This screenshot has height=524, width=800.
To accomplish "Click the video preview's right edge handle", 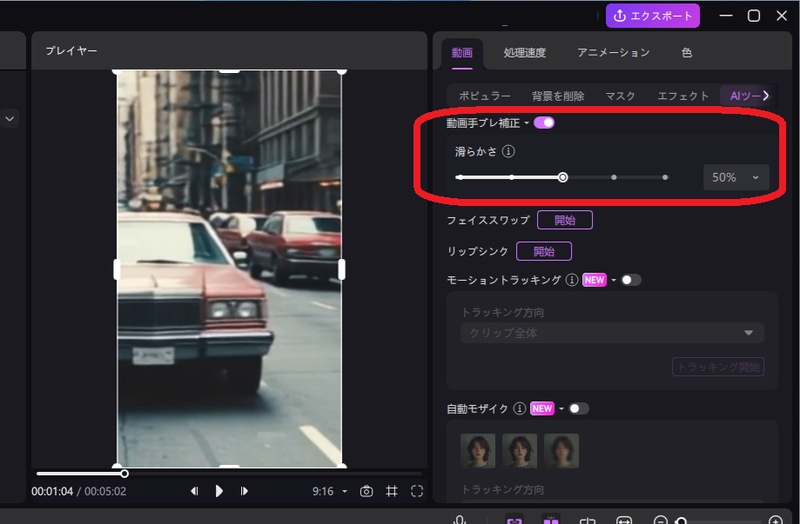I will pos(342,269).
